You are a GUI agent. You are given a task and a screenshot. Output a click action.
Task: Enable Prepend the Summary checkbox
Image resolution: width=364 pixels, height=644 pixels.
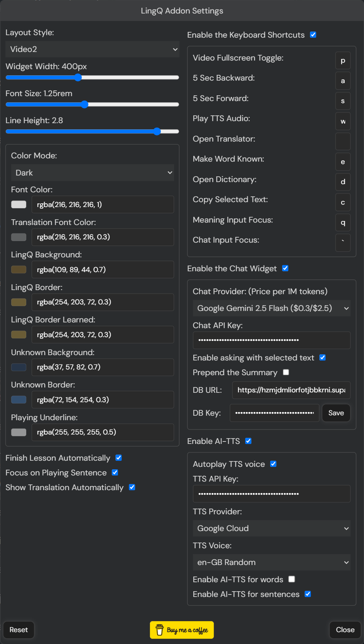(x=286, y=372)
